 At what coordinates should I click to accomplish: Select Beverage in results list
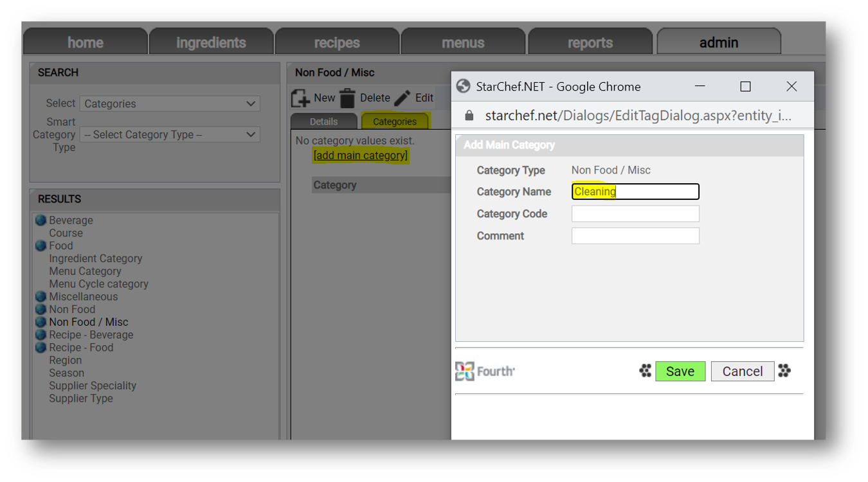pos(71,220)
